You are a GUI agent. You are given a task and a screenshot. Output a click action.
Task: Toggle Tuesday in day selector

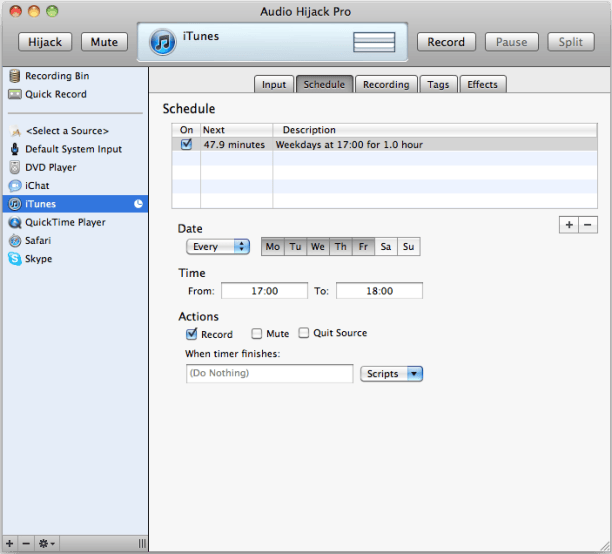tap(295, 246)
